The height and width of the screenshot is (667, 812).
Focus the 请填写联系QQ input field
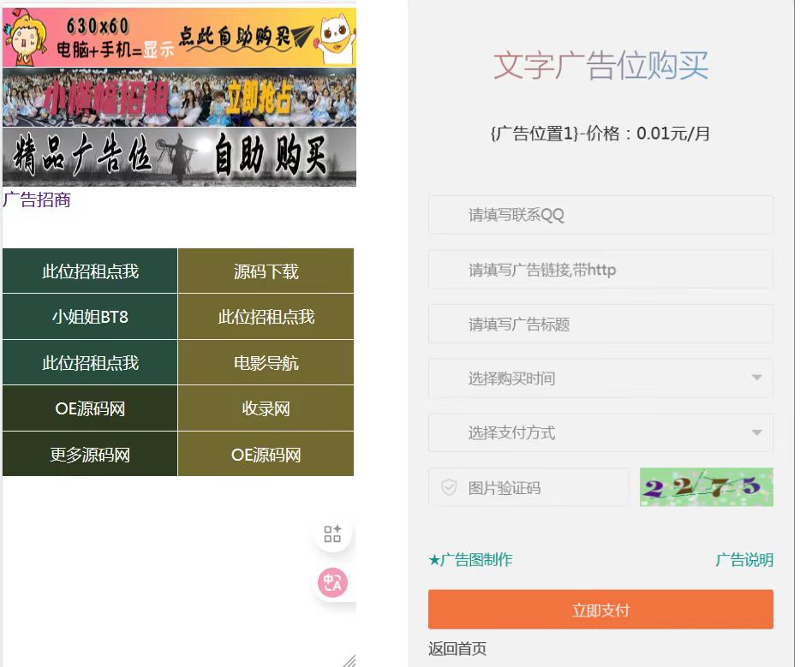point(600,214)
